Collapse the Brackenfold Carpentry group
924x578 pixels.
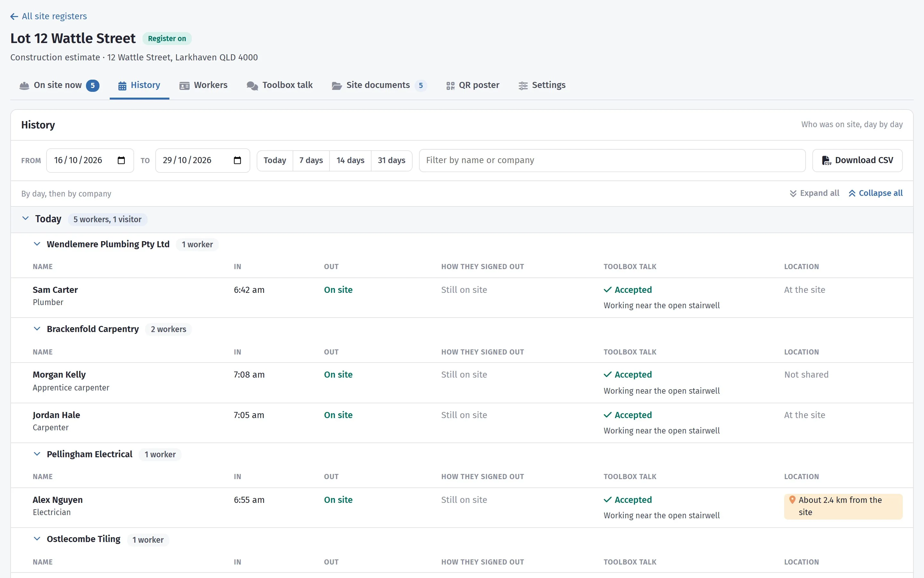click(37, 329)
